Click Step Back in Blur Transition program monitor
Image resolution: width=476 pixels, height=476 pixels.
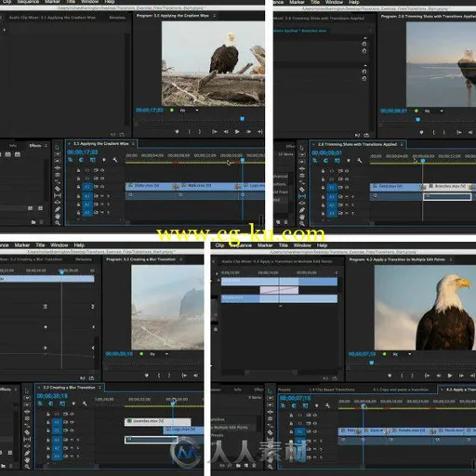pos(195,376)
